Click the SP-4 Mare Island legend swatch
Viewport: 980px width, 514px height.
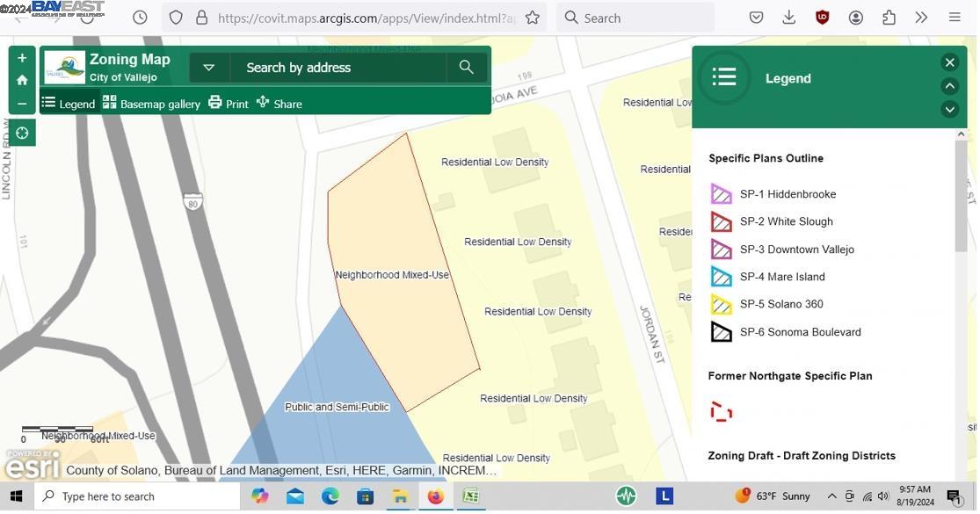coord(721,277)
